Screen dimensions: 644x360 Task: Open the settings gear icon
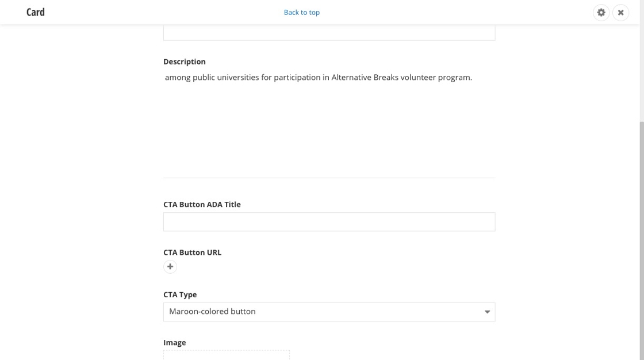pos(601,12)
